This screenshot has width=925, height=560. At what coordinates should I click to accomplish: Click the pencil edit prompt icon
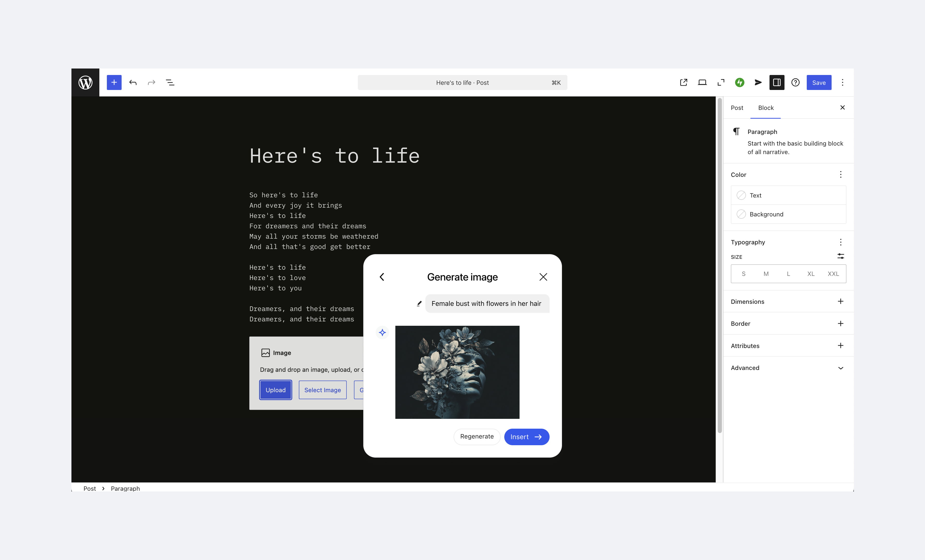pos(419,304)
